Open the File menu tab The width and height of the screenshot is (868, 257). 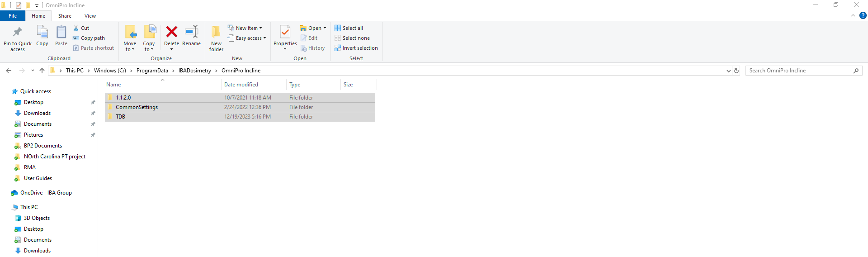[13, 16]
